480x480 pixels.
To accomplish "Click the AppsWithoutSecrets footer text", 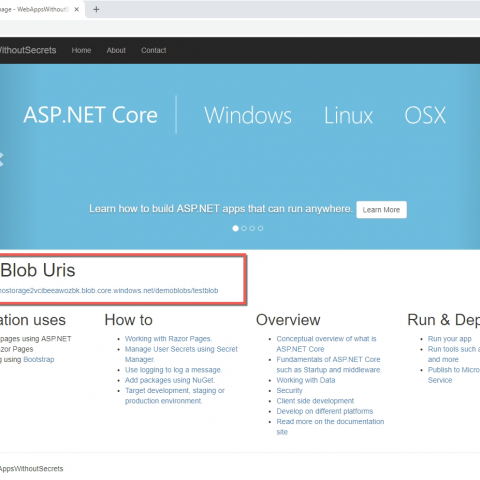I will pyautogui.click(x=31, y=469).
